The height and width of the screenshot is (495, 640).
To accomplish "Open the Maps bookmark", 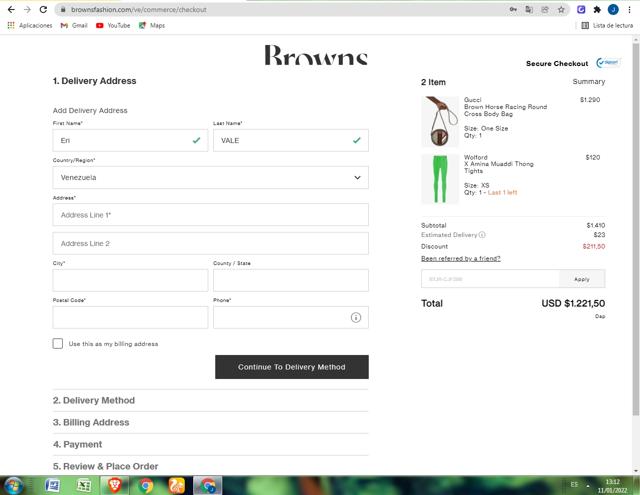I will 152,25.
